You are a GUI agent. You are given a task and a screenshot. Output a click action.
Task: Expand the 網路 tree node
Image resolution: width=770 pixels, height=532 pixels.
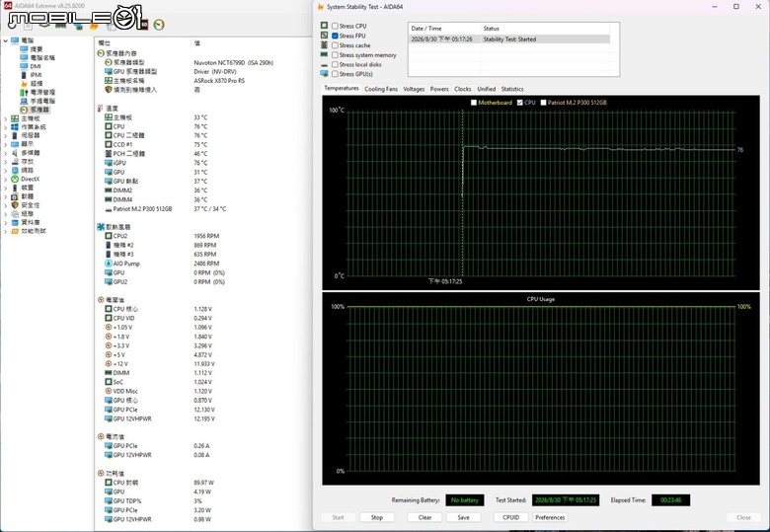[x=5, y=171]
